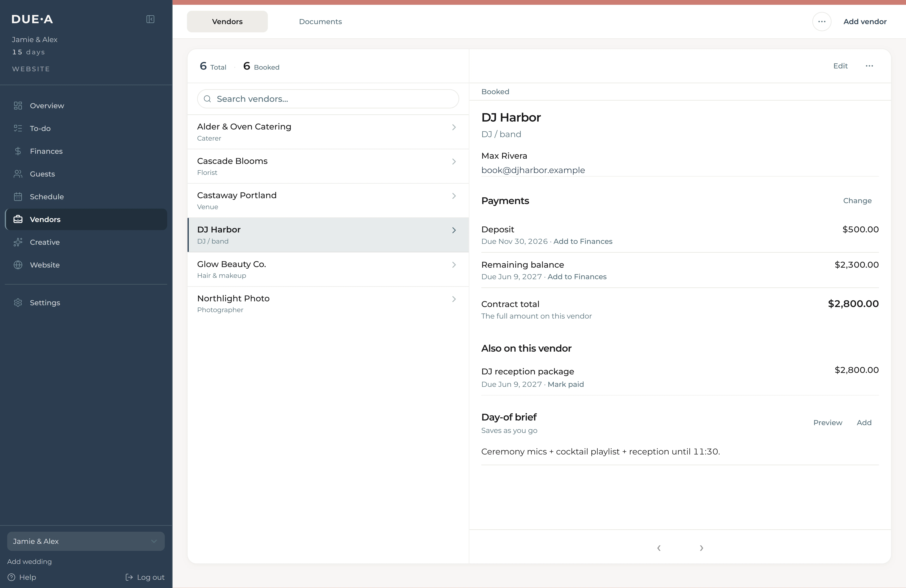The height and width of the screenshot is (588, 906).
Task: Collapse the sidebar panel icon
Action: click(x=150, y=19)
